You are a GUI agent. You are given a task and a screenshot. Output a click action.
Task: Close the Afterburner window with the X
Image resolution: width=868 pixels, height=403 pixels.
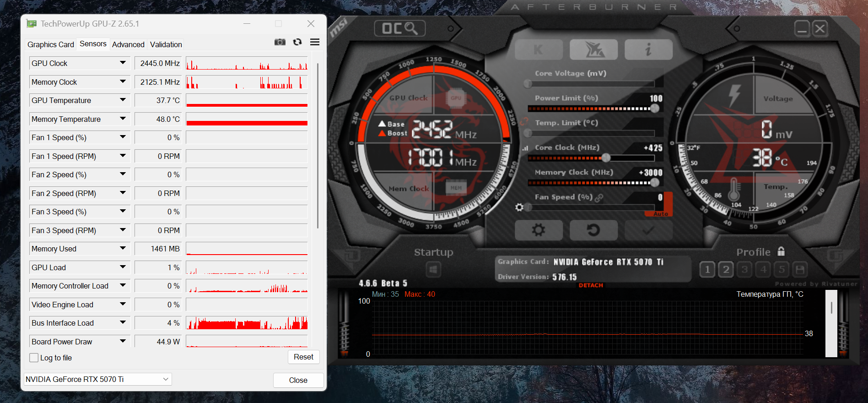point(820,29)
